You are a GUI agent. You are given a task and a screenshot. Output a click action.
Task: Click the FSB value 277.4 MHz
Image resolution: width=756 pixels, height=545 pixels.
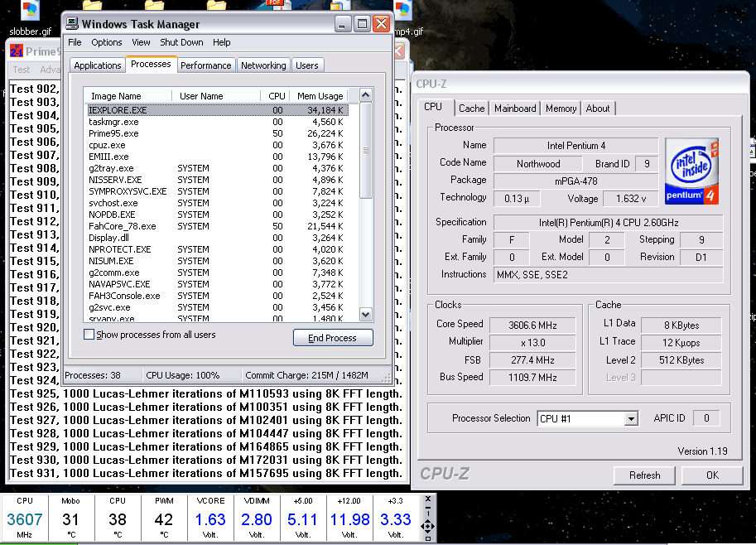pos(532,360)
